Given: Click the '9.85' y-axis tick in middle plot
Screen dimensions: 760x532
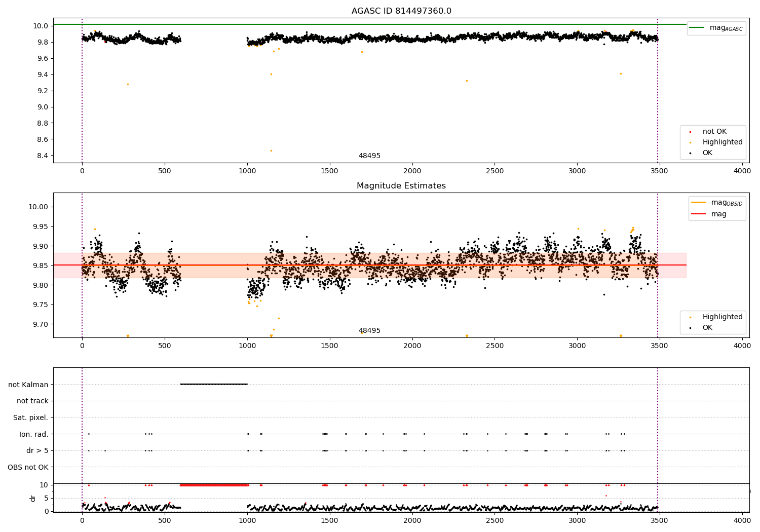Looking at the screenshot, I should pyautogui.click(x=41, y=265).
